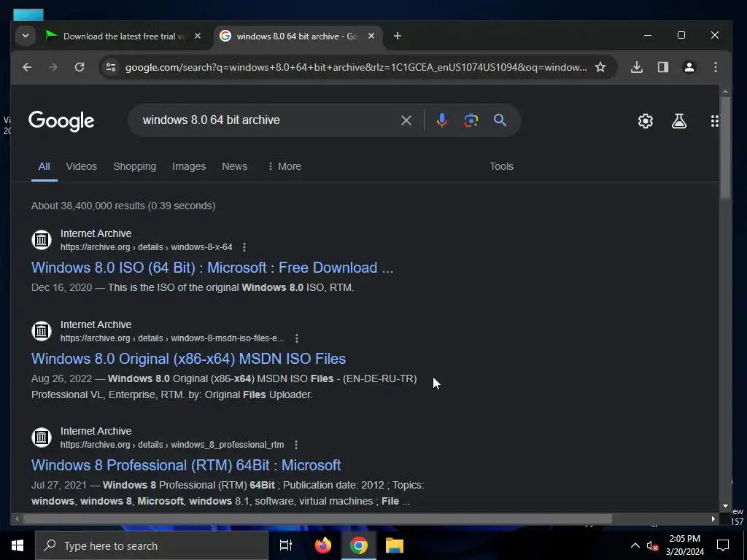Launch Firefox from the taskbar
747x560 pixels.
[323, 545]
